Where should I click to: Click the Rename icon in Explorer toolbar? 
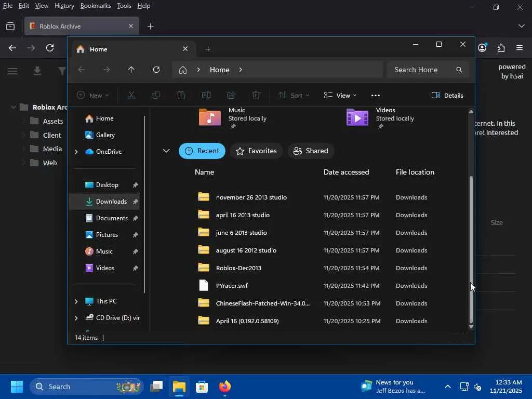tap(206, 96)
